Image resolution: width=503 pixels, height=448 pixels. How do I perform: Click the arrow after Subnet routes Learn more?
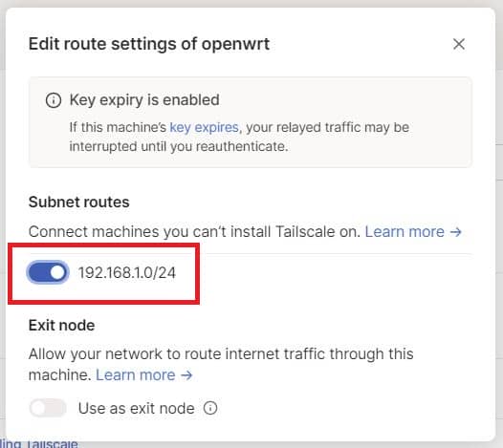tap(455, 232)
